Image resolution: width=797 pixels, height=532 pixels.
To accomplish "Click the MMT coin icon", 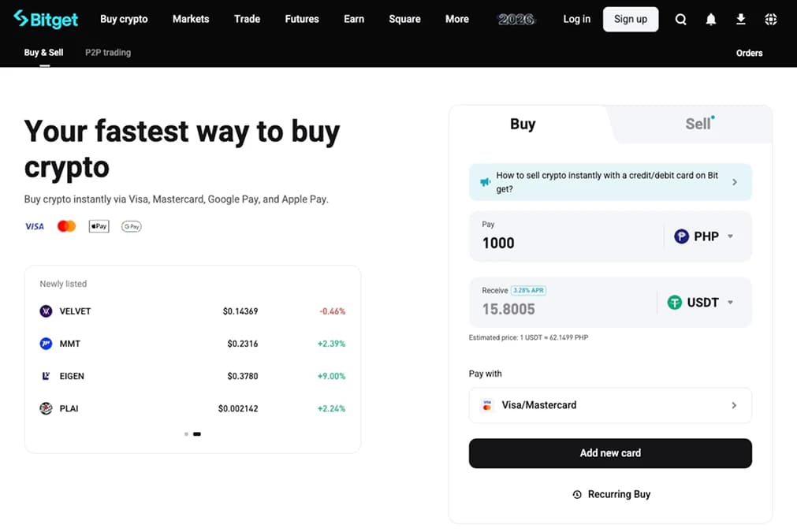I will (x=46, y=344).
